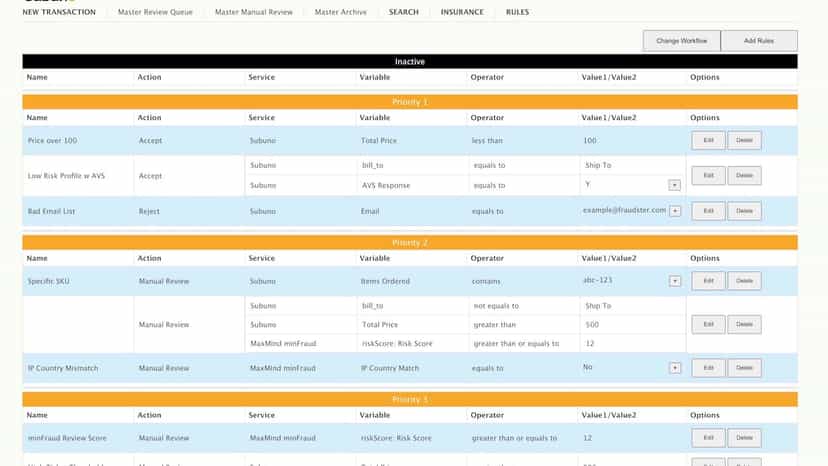Click the AVS Response variable cell
The image size is (828, 466).
(x=386, y=185)
